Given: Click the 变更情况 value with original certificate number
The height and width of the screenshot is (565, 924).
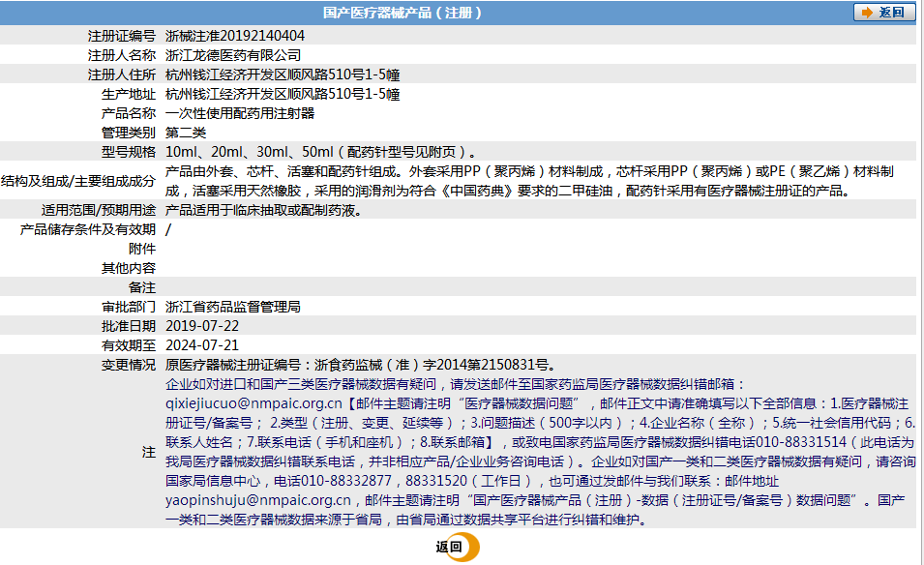Looking at the screenshot, I should tap(361, 366).
